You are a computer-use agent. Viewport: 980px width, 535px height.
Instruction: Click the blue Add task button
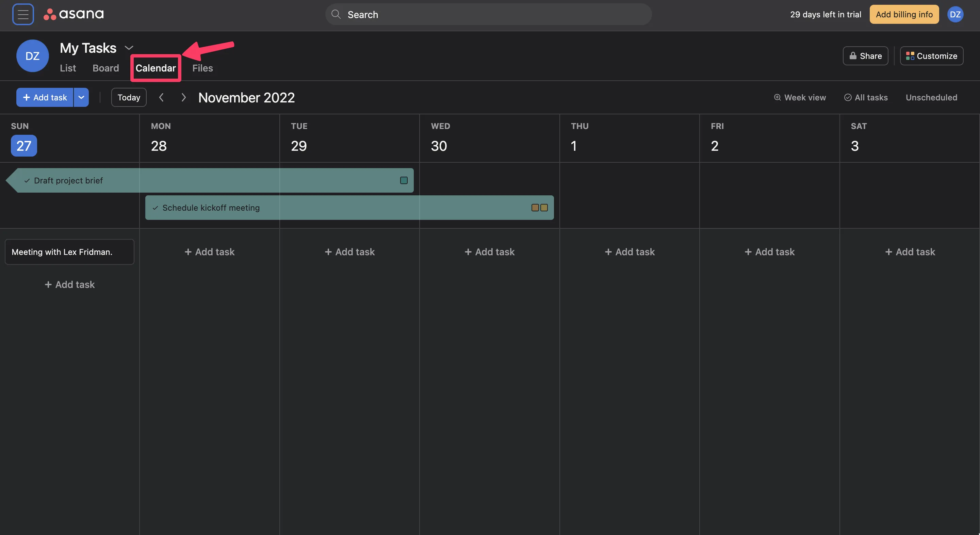pos(45,97)
